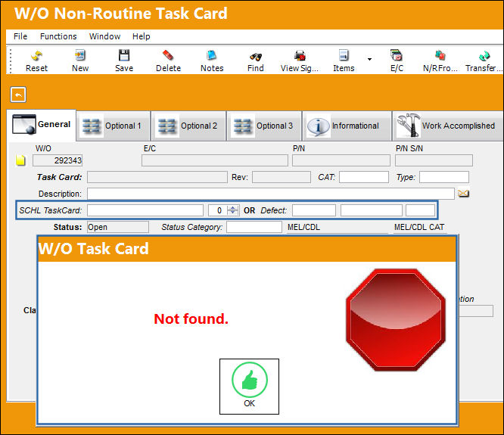The width and height of the screenshot is (504, 435).
Task: Click the Description input field
Action: coord(271,194)
